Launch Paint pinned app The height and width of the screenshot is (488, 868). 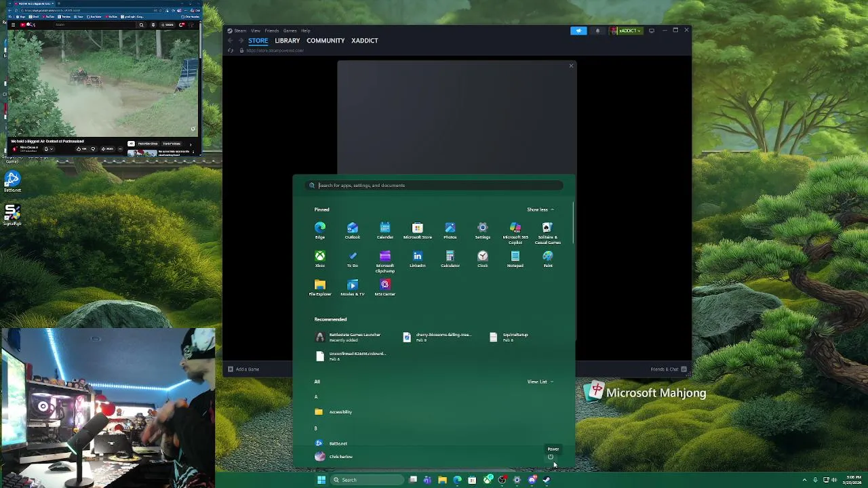pos(547,259)
